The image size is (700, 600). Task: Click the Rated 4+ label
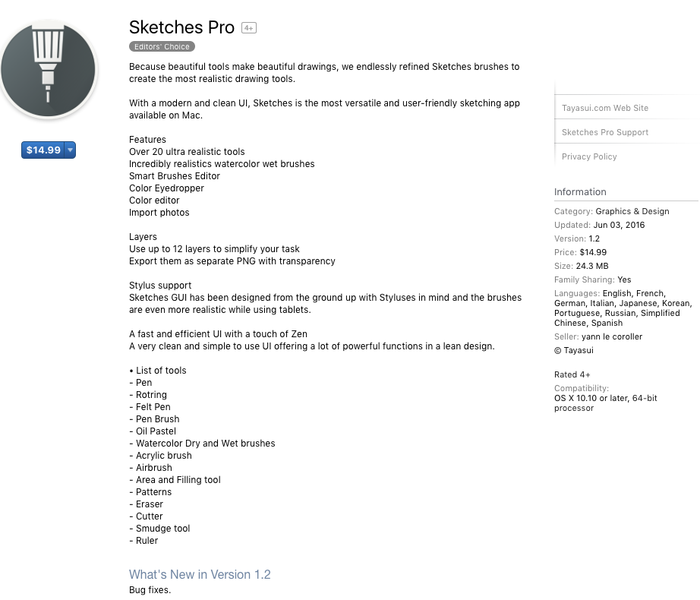click(x=572, y=374)
